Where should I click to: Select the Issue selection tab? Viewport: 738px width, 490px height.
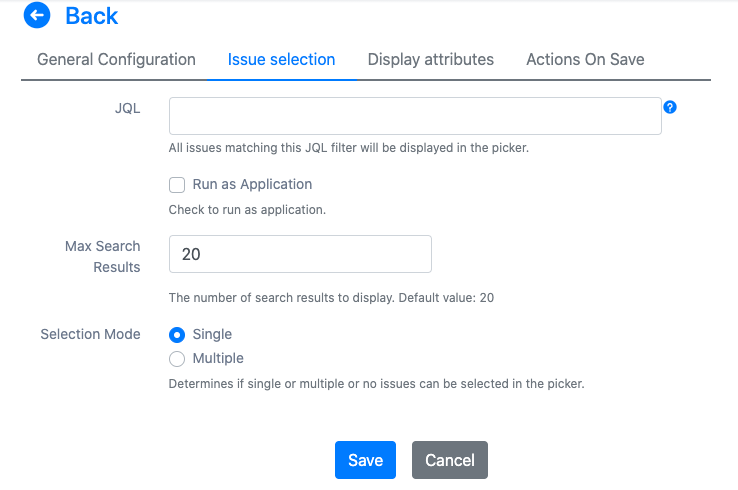pyautogui.click(x=281, y=59)
